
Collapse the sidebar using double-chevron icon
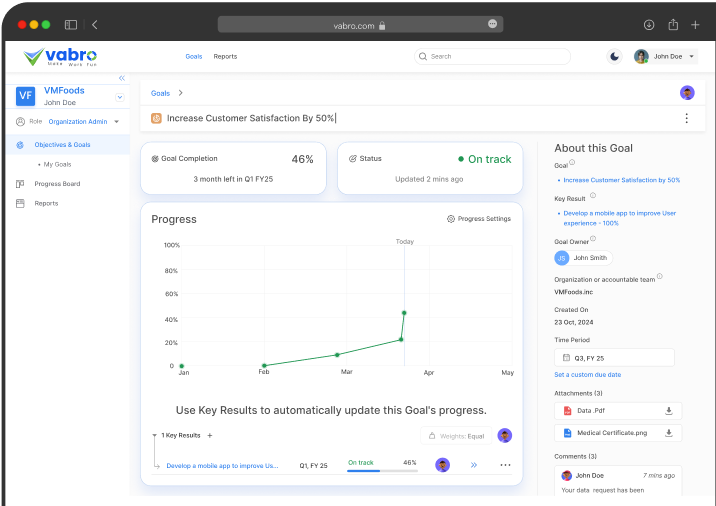pyautogui.click(x=122, y=78)
